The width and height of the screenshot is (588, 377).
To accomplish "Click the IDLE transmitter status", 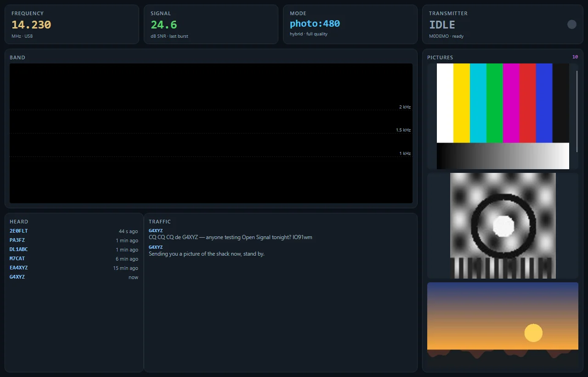I will 442,24.
